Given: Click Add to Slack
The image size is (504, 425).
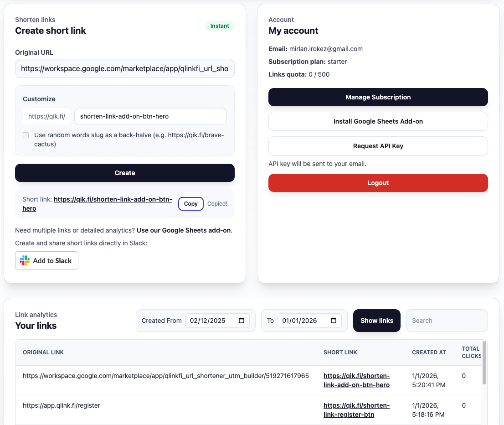Looking at the screenshot, I should point(46,260).
